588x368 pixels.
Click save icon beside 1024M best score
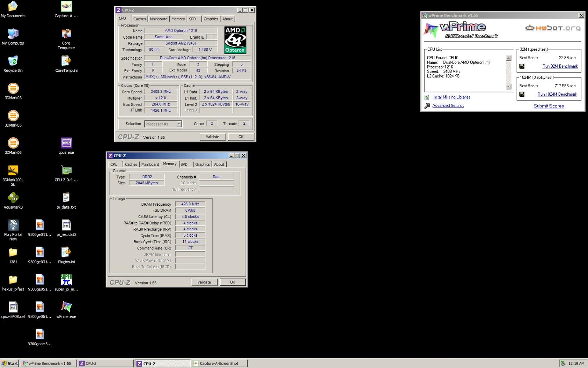coord(522,94)
